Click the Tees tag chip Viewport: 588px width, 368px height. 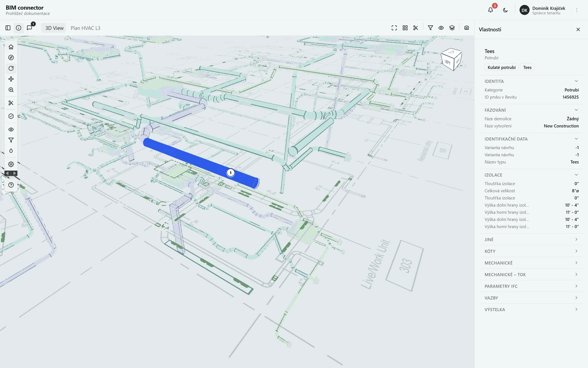point(528,67)
